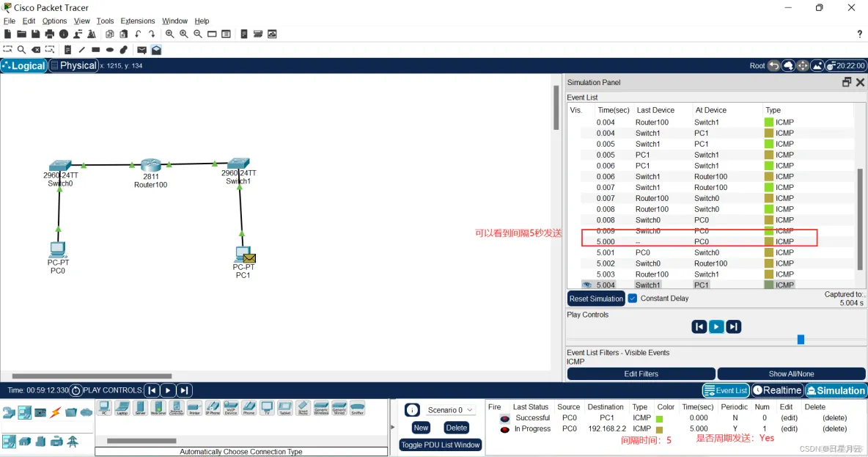Click the PDU information 'i' icon
Image resolution: width=868 pixels, height=457 pixels.
(412, 410)
